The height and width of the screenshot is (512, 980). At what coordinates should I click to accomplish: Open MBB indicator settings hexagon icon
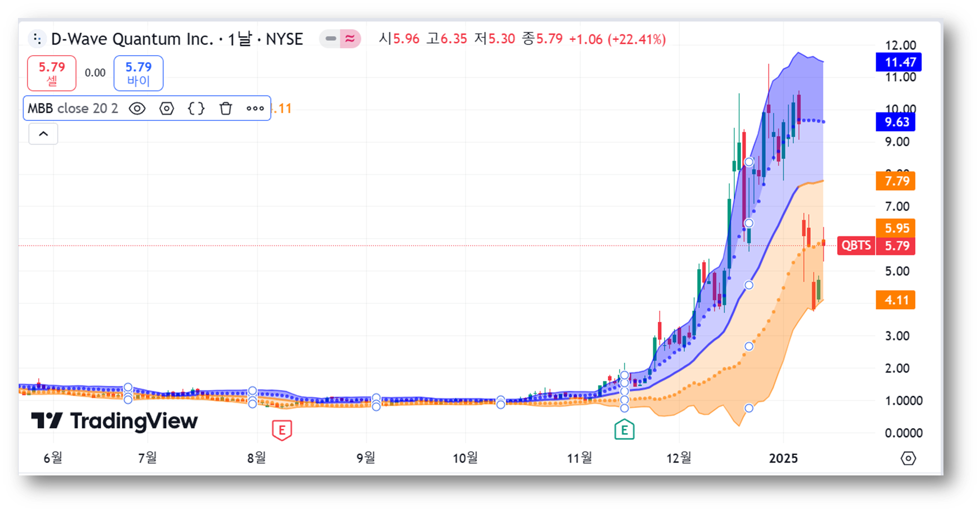(x=167, y=109)
